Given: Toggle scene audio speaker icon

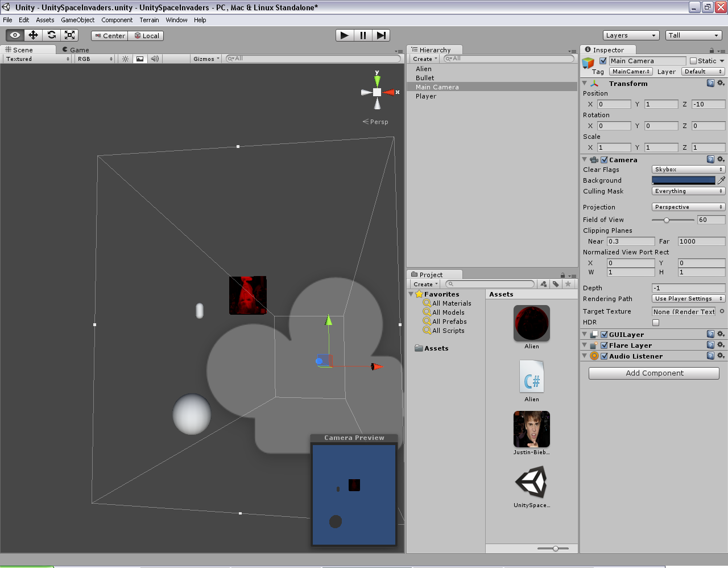Looking at the screenshot, I should (155, 59).
